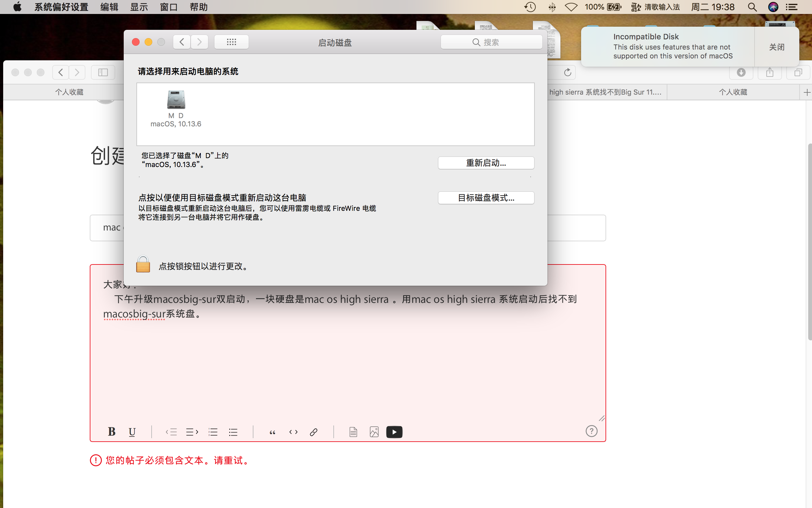812x508 pixels.
Task: Select the M D startup disk icon
Action: 176,99
